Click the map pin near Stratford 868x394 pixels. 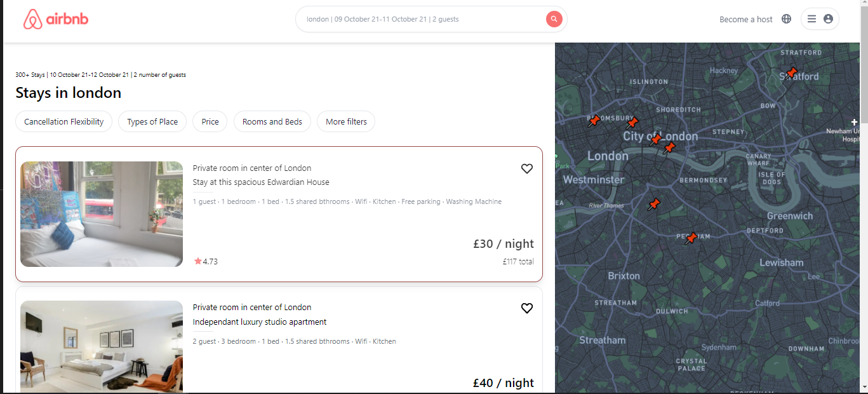pos(790,74)
